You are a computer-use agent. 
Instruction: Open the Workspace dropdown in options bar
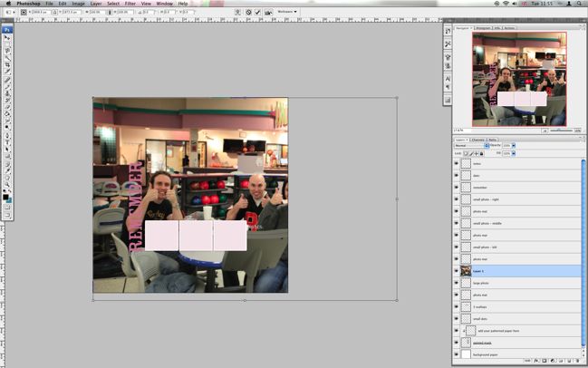287,12
